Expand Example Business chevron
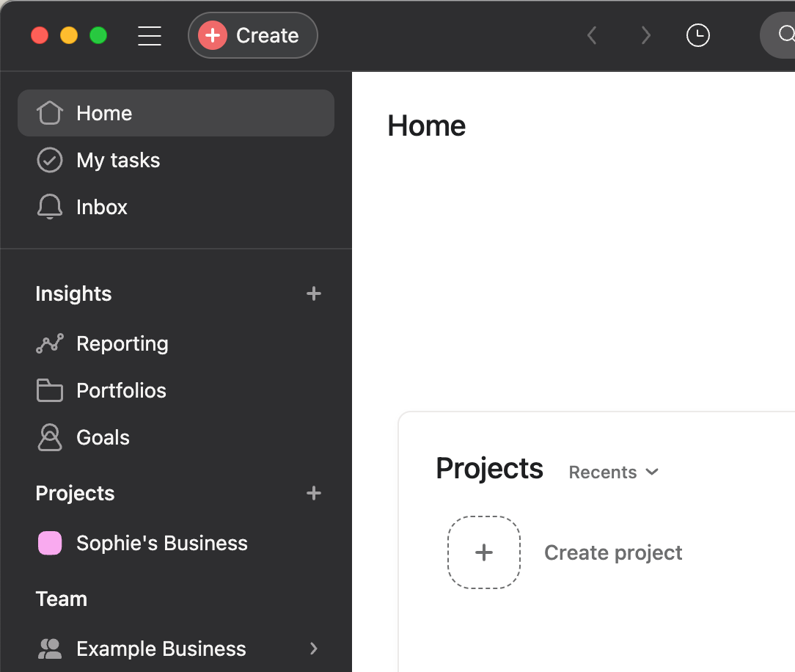Image resolution: width=795 pixels, height=672 pixels. point(314,649)
